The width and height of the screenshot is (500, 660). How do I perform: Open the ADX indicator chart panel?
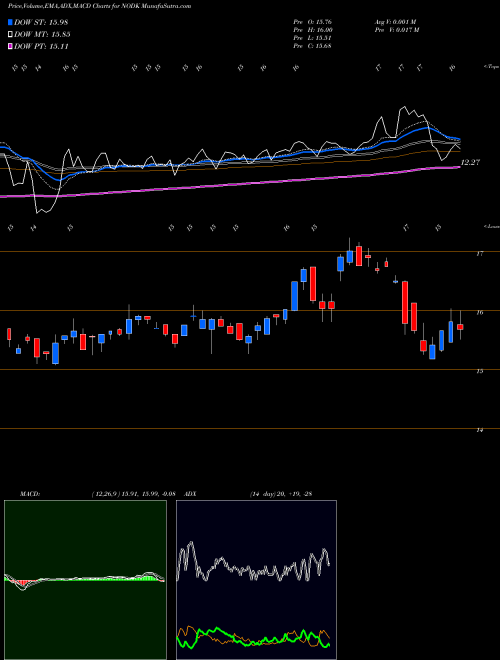click(x=256, y=580)
